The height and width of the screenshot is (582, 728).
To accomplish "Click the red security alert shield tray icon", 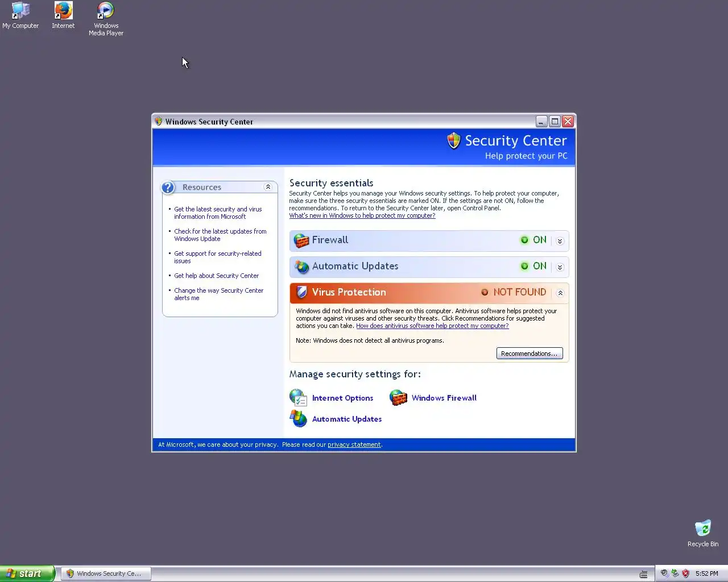I will pos(685,573).
